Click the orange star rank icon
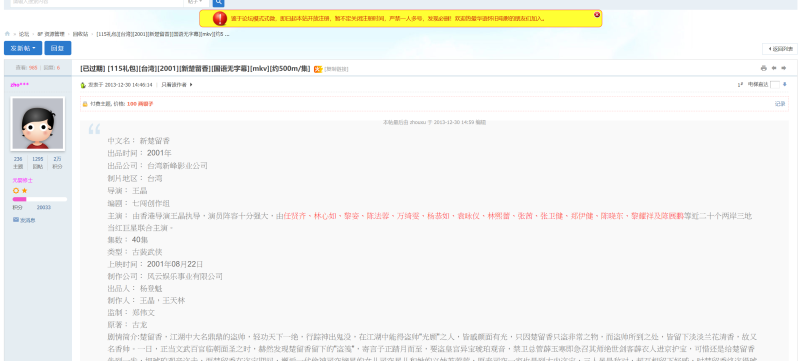Screen dimensions: 800x361 click(x=24, y=190)
